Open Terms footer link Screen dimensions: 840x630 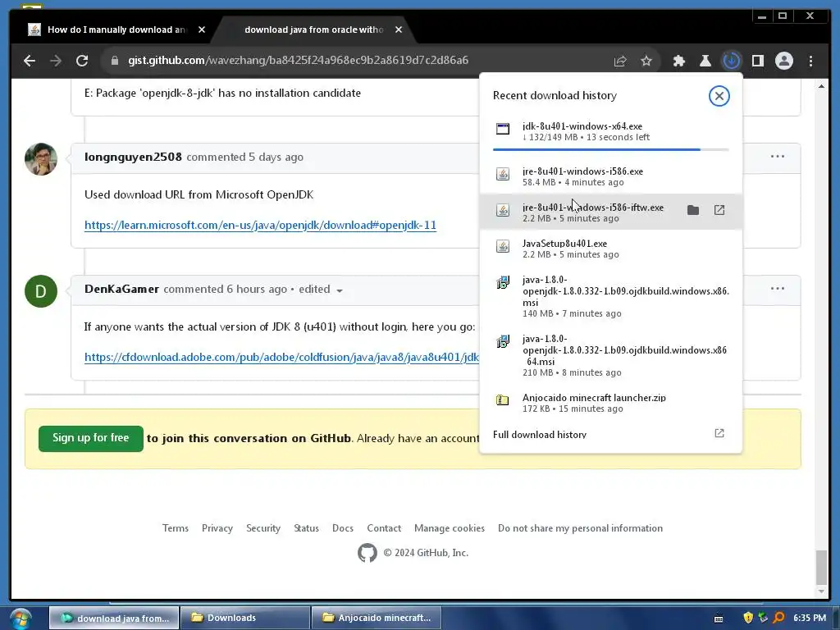point(176,528)
